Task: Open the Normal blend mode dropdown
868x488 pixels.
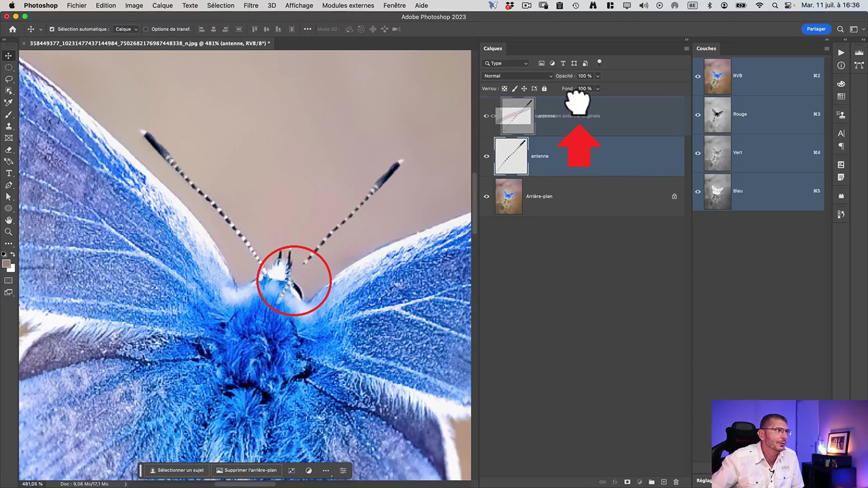Action: point(517,76)
